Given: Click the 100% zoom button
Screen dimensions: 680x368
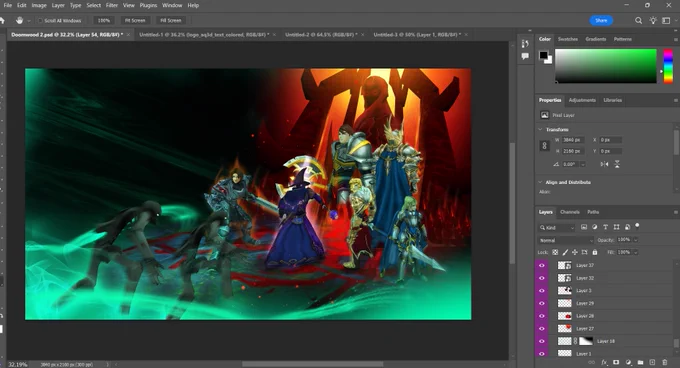Looking at the screenshot, I should [x=104, y=20].
